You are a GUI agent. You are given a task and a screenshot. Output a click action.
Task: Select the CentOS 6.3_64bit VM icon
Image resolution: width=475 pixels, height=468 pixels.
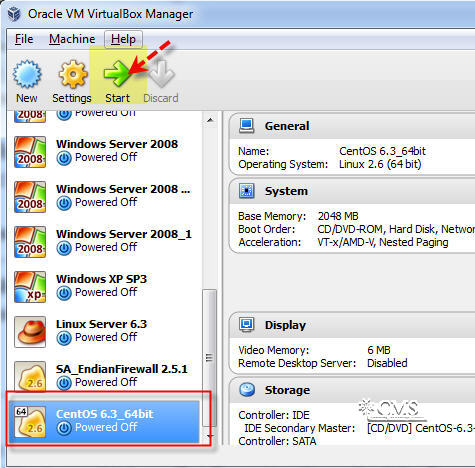(30, 422)
